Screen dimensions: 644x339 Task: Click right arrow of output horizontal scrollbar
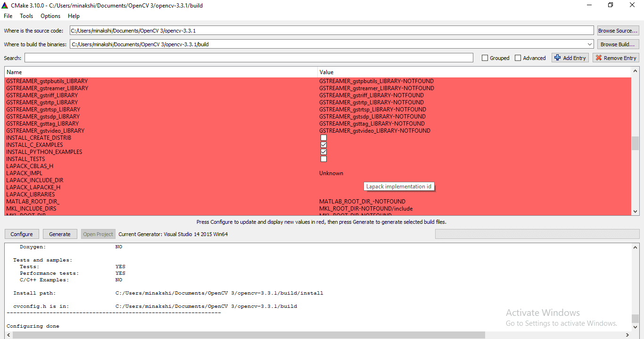click(628, 335)
